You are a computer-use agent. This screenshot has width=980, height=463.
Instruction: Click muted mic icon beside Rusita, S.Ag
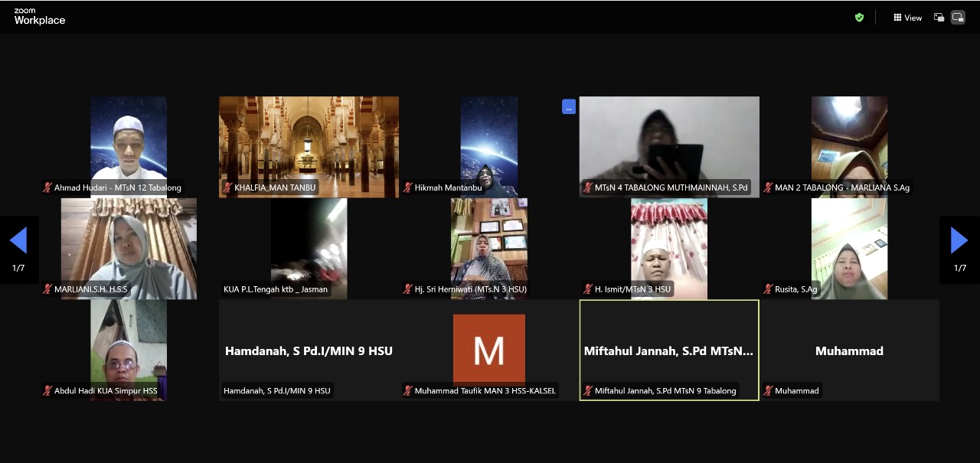click(x=768, y=289)
